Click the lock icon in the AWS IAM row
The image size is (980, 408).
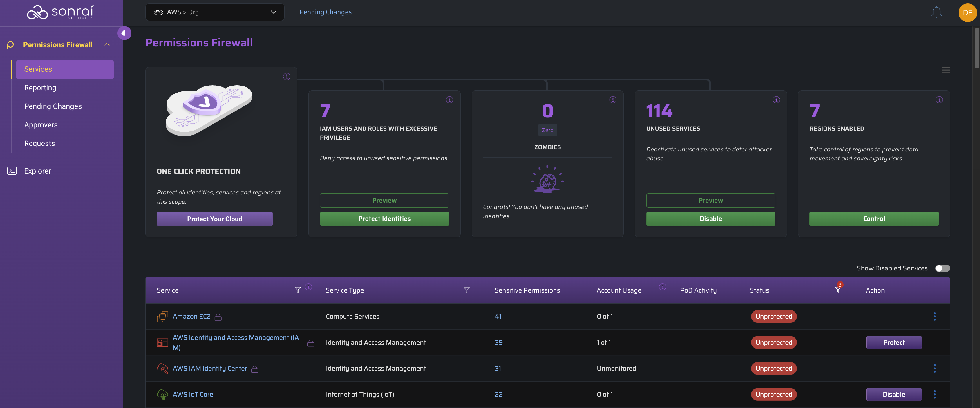310,343
